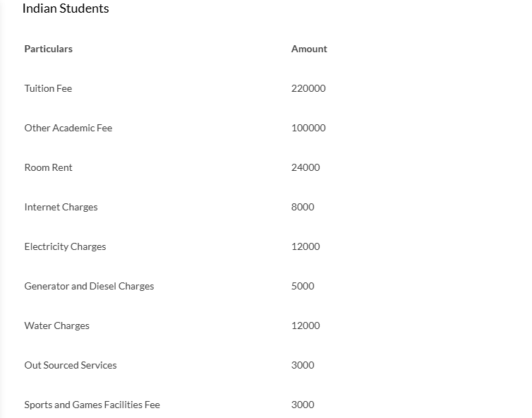The height and width of the screenshot is (418, 532).
Task: Click the Out Sourced Services amount 3000
Action: pos(303,365)
